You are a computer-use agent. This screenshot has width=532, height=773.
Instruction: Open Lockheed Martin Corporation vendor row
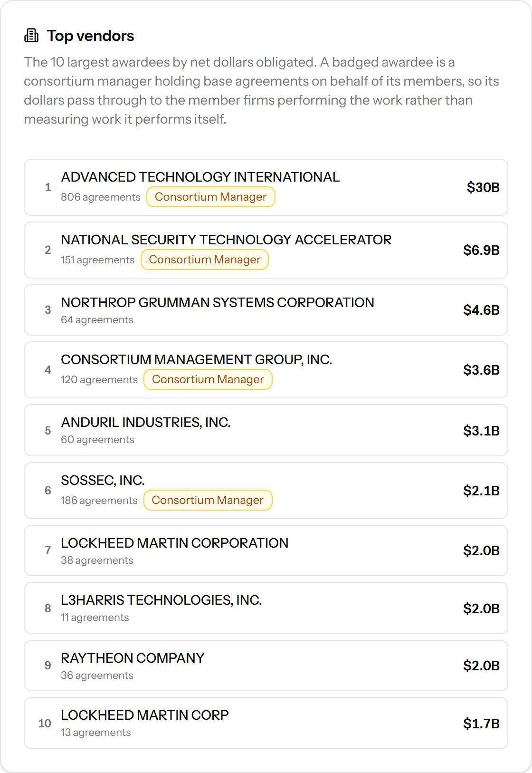pos(266,551)
